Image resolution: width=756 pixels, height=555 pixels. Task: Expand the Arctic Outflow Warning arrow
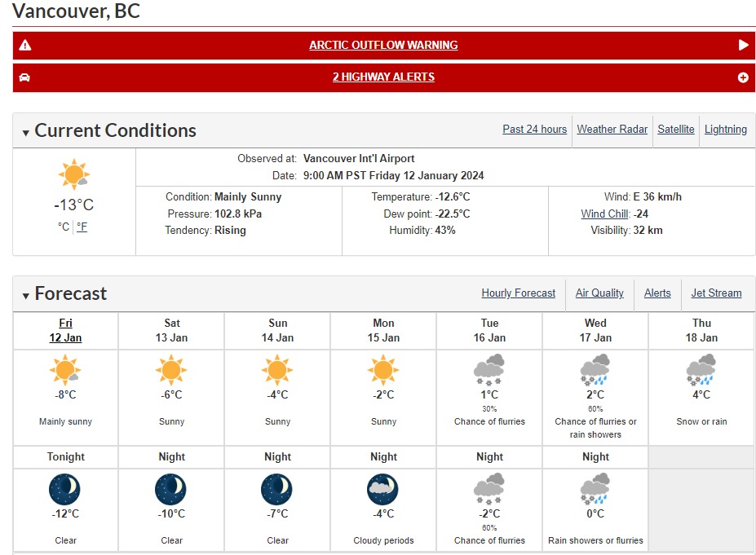pos(743,46)
